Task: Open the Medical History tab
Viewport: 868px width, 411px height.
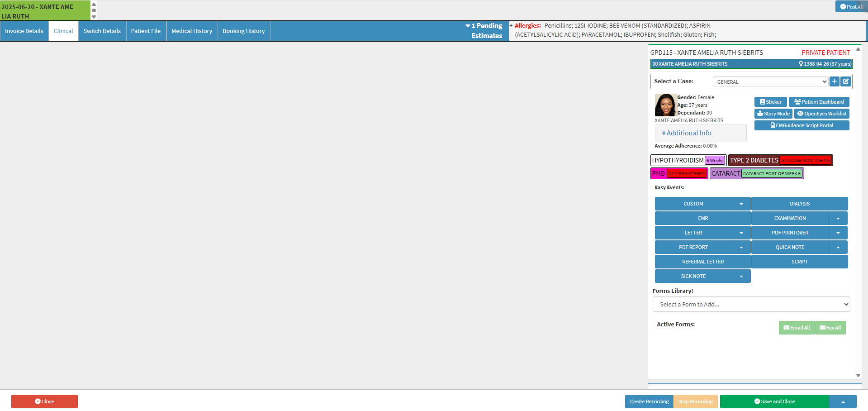Action: 192,31
